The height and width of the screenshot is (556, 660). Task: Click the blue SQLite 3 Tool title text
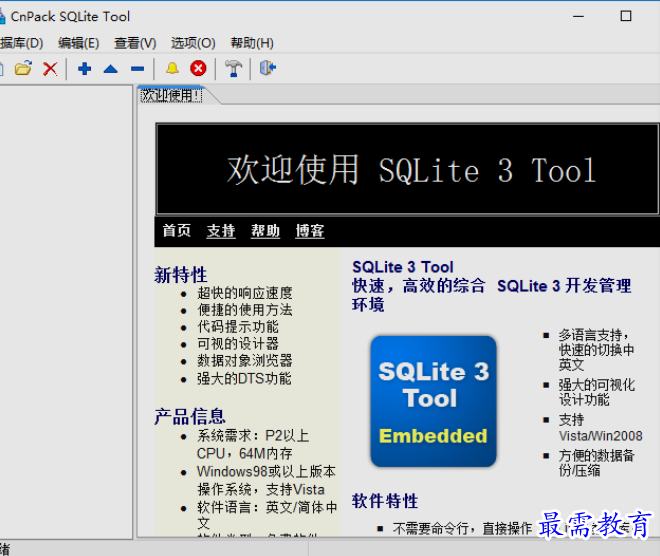click(x=403, y=267)
